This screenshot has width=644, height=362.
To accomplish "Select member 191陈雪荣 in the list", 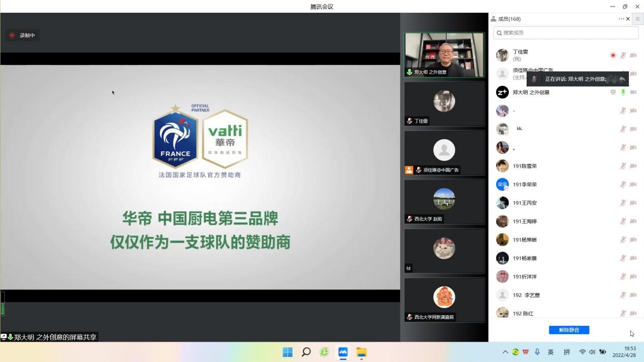I will (x=566, y=166).
